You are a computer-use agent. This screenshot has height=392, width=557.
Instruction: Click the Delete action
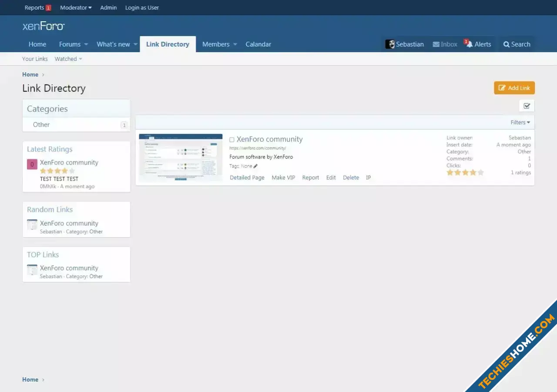pos(351,178)
